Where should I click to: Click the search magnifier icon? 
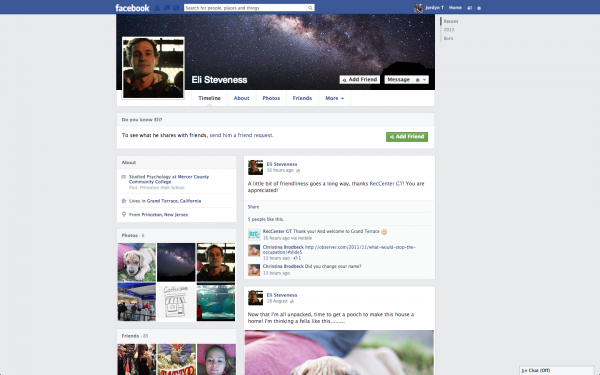pyautogui.click(x=310, y=8)
